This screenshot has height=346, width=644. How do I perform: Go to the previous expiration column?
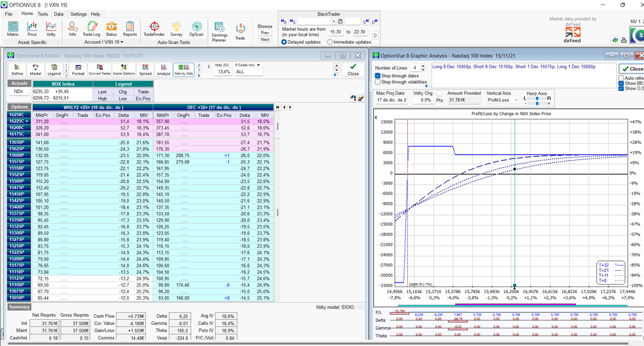pos(284,107)
